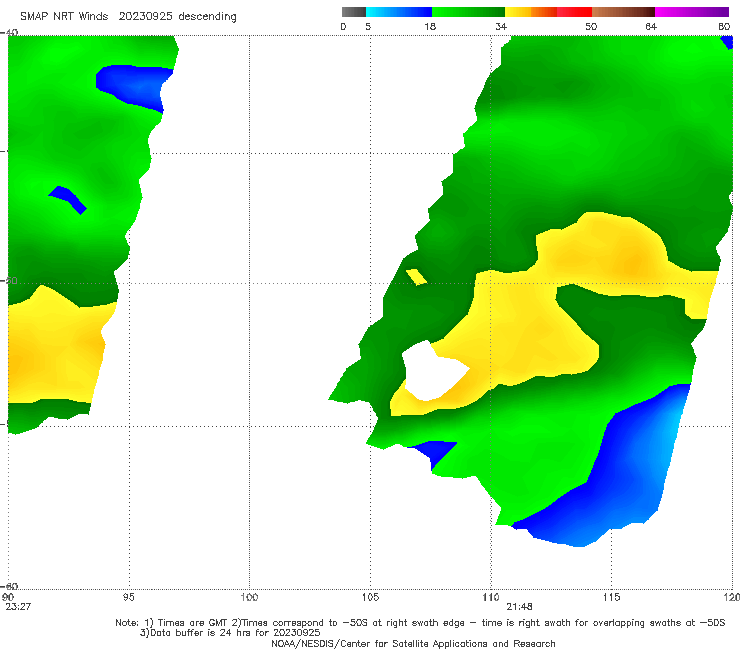
Task: Click the color bar label '34'
Action: click(x=501, y=26)
